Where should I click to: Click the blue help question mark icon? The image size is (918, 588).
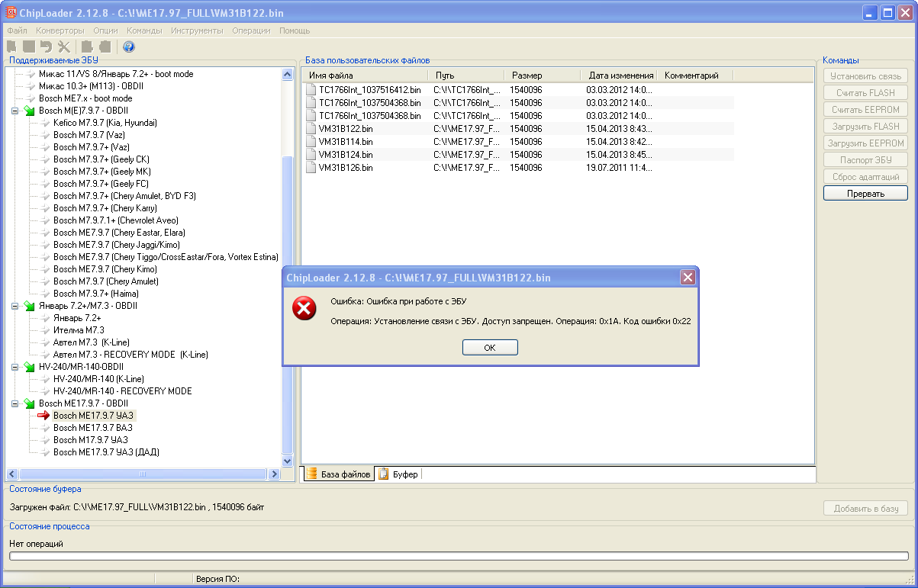[129, 47]
